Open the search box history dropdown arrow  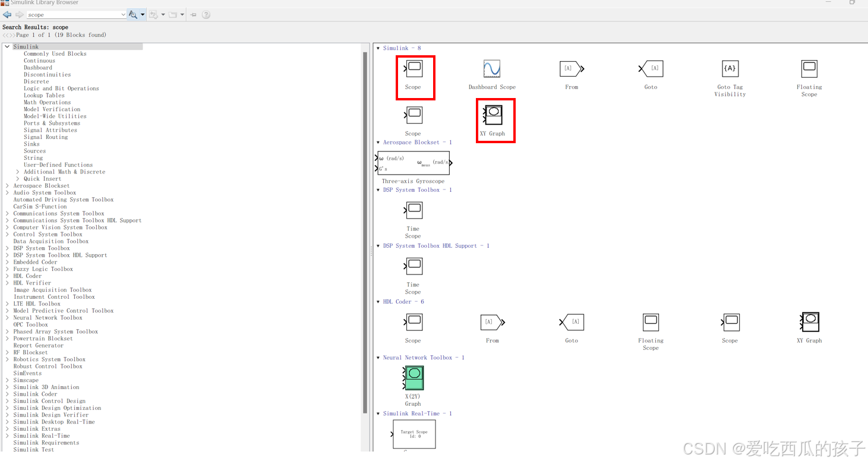tap(123, 15)
